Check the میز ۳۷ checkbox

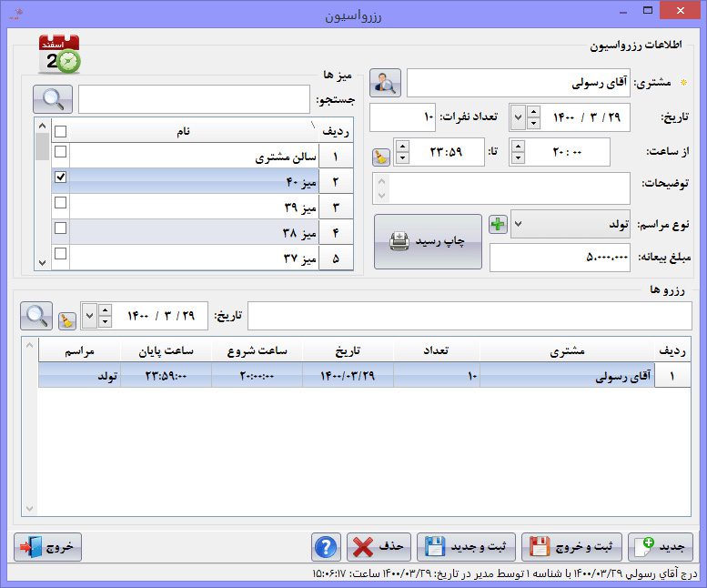point(60,253)
